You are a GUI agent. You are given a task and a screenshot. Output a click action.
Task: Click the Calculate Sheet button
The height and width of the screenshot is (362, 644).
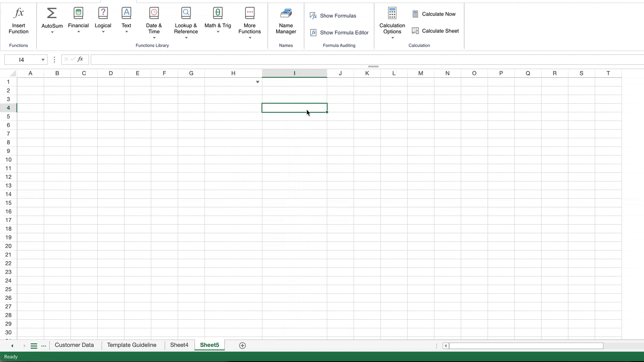(x=435, y=31)
